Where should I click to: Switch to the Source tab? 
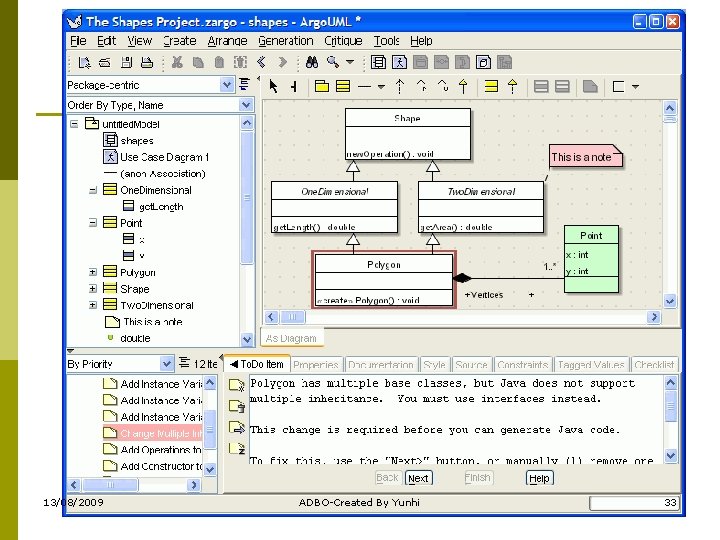471,365
